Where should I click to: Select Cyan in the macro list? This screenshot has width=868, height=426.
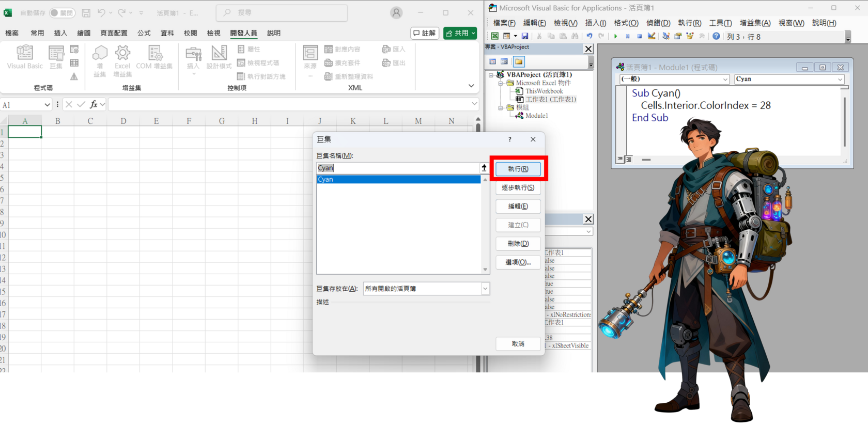(398, 179)
